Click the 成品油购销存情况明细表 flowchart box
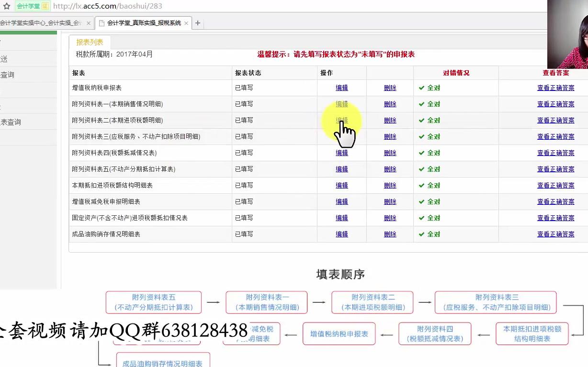This screenshot has height=367, width=588. [x=163, y=363]
